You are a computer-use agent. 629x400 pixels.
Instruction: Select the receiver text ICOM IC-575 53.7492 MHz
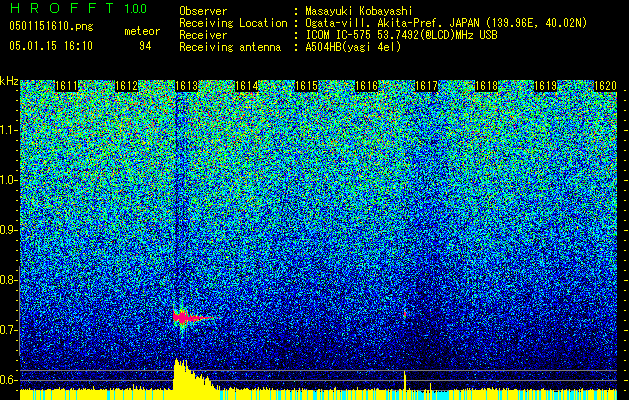[x=402, y=35]
